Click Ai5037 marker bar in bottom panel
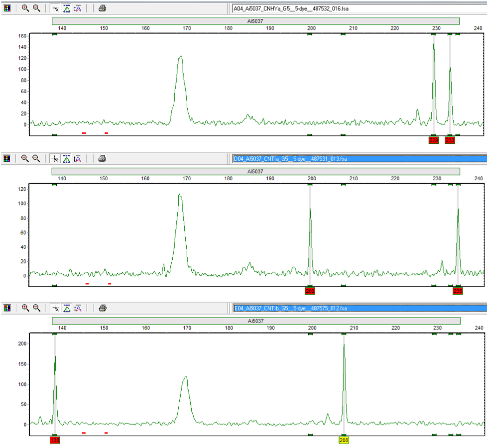The image size is (487, 448). pyautogui.click(x=255, y=321)
